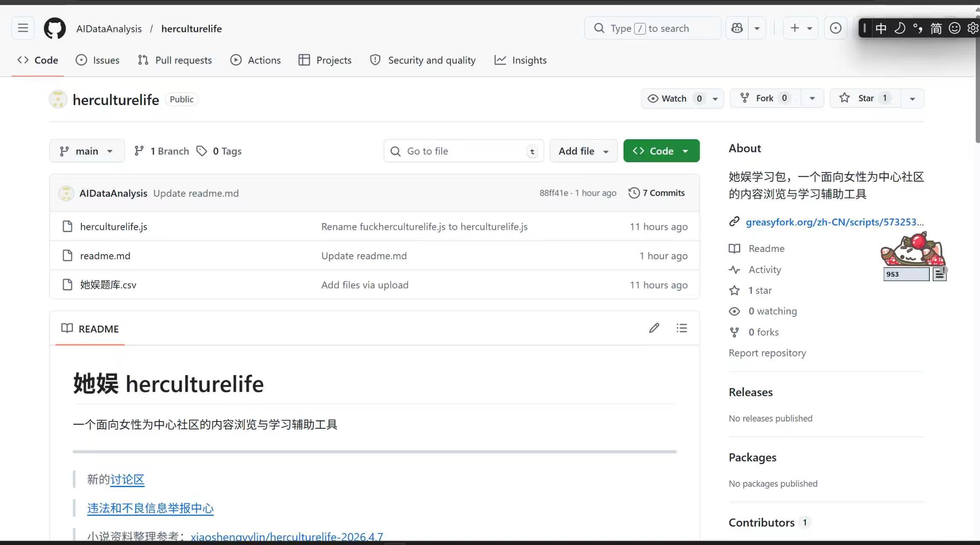Viewport: 980px width, 545px height.
Task: Open the issues inbox circle icon
Action: click(835, 28)
